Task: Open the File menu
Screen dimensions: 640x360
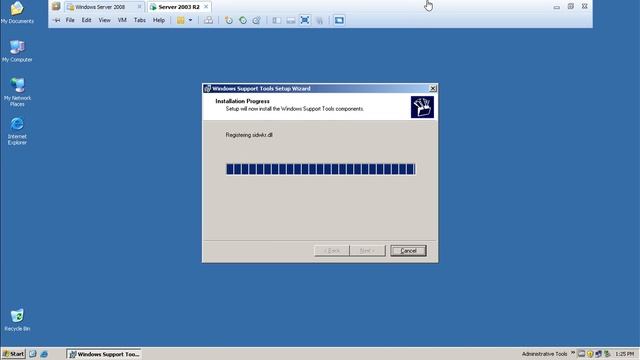Action: coord(70,20)
